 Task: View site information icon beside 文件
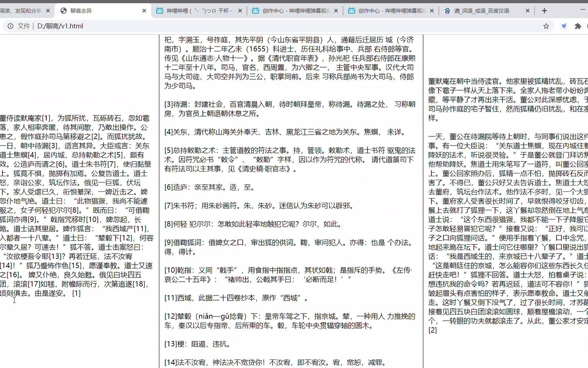click(11, 26)
